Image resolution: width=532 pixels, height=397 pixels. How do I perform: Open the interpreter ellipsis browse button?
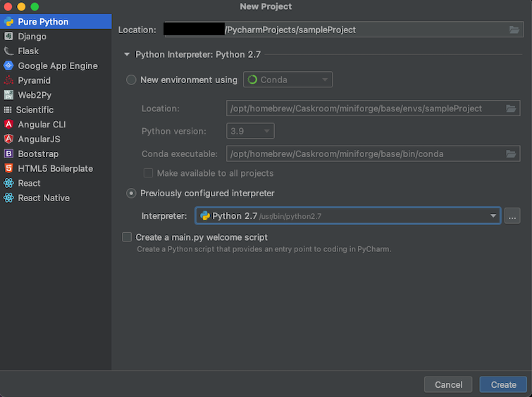coord(512,216)
